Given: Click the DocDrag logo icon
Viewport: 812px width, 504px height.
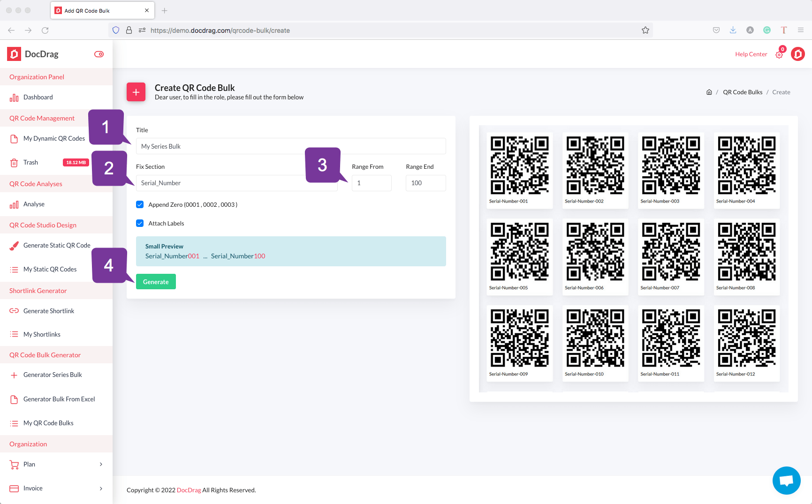Looking at the screenshot, I should pyautogui.click(x=14, y=54).
